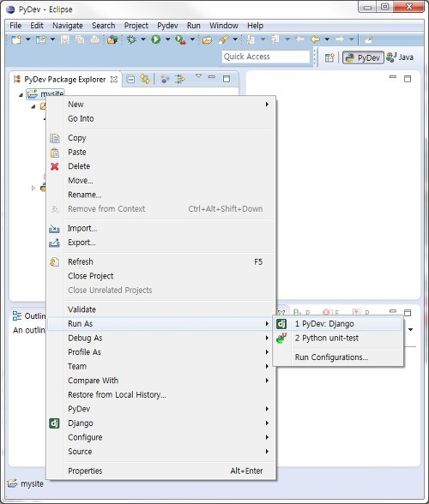429x504 pixels.
Task: Choose Export... in the context menu
Action: point(161,243)
